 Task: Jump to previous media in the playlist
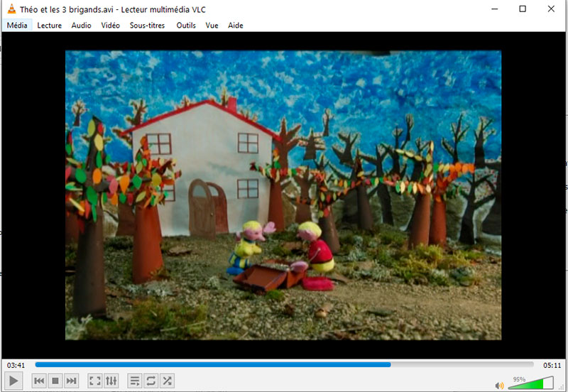point(39,381)
